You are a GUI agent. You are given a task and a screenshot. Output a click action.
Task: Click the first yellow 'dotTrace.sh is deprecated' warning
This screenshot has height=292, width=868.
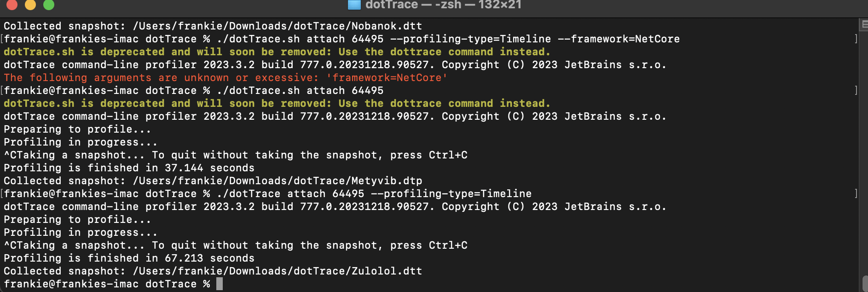[x=277, y=52]
